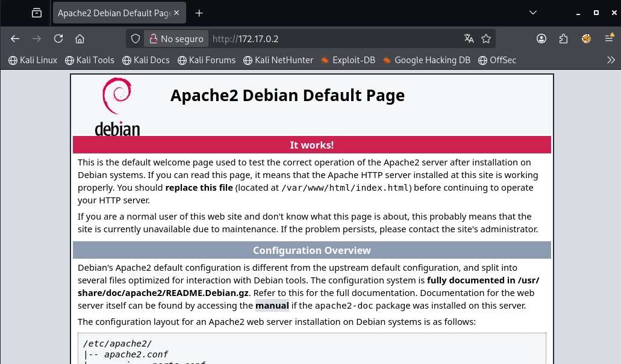The image size is (621, 364).
Task: Open the recent tabs Firefox View icon
Action: (37, 13)
